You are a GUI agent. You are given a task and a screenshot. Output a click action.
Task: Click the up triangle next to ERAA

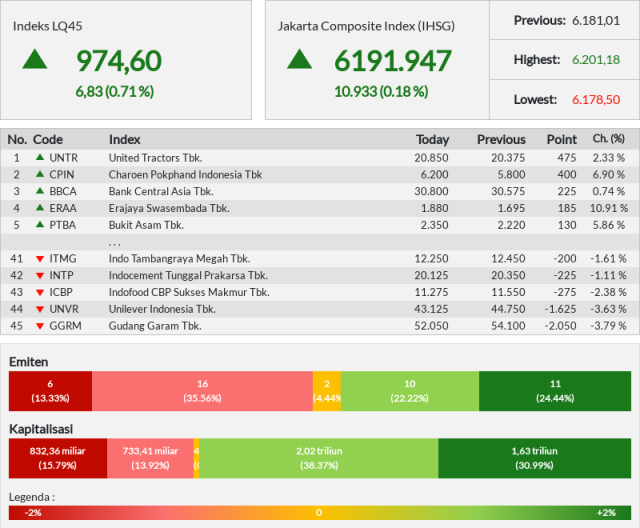tap(40, 207)
